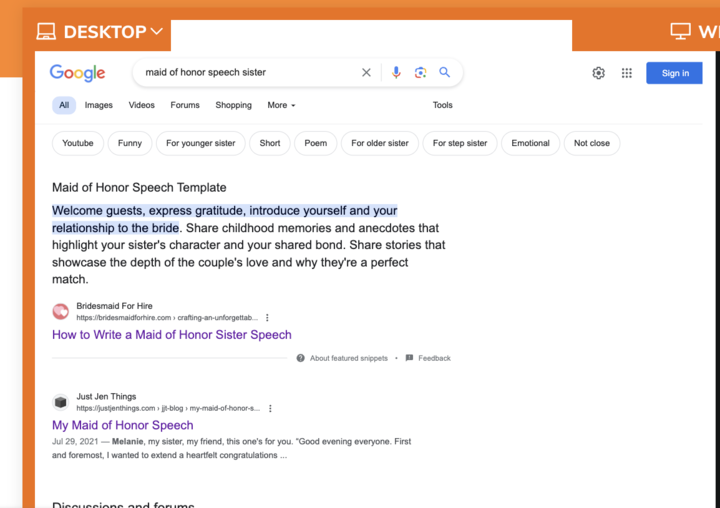This screenshot has height=508, width=720.
Task: Open three-dot menu for Just Jen Things result
Action: 270,408
